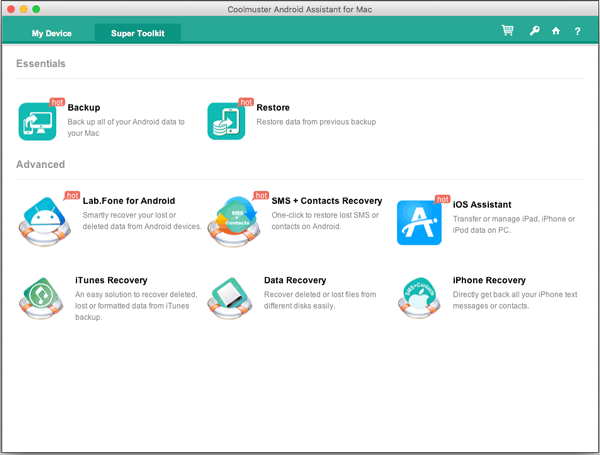Click 'Restore data from previous backup' text
The width and height of the screenshot is (600, 455).
coord(316,122)
